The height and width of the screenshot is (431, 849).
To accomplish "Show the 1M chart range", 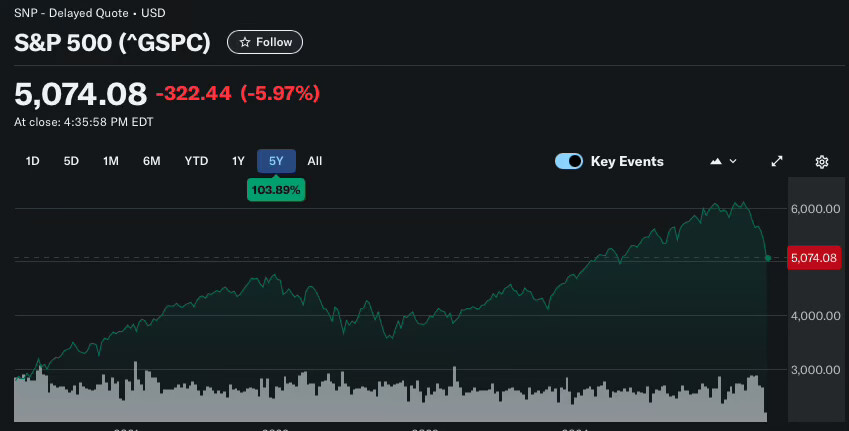I will [111, 161].
